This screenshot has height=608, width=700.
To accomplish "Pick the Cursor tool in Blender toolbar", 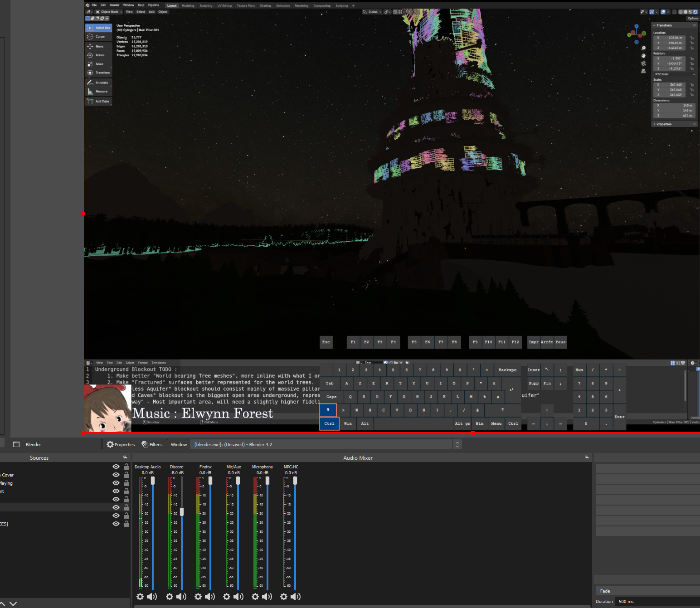I will [x=98, y=37].
